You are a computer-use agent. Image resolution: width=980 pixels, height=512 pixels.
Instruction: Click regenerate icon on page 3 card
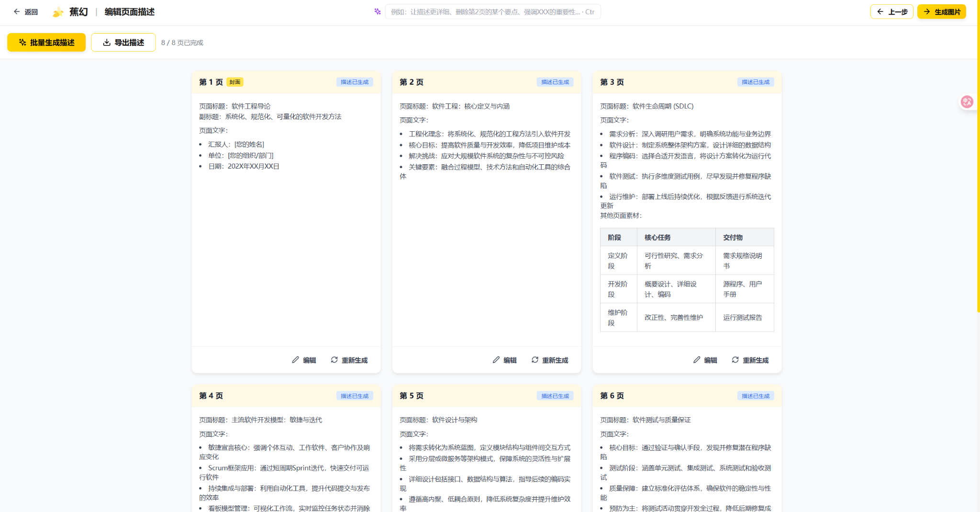(735, 360)
